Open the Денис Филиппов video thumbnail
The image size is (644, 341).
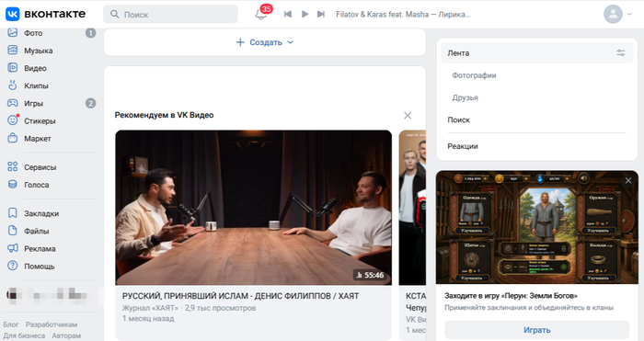[x=253, y=208]
